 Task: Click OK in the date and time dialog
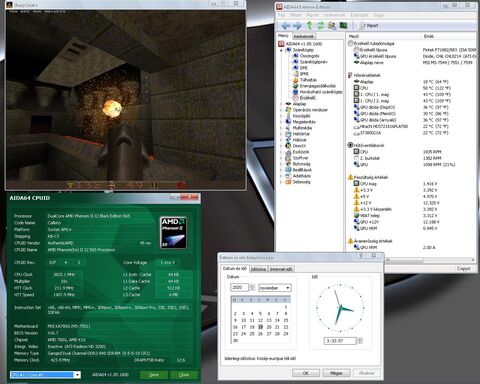(x=306, y=373)
